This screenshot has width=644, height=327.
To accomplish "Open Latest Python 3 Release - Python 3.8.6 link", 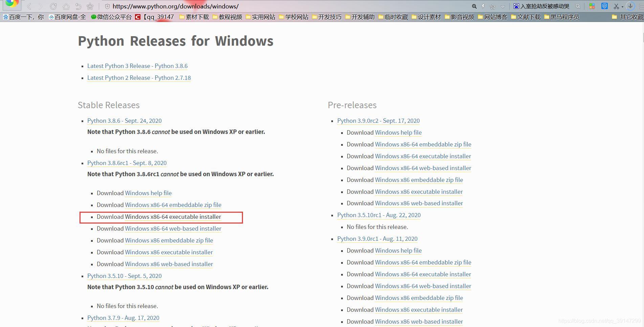I will coord(137,66).
